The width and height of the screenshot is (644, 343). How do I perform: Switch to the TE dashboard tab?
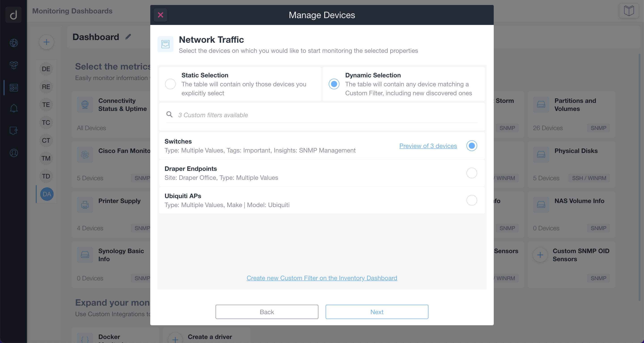click(46, 104)
